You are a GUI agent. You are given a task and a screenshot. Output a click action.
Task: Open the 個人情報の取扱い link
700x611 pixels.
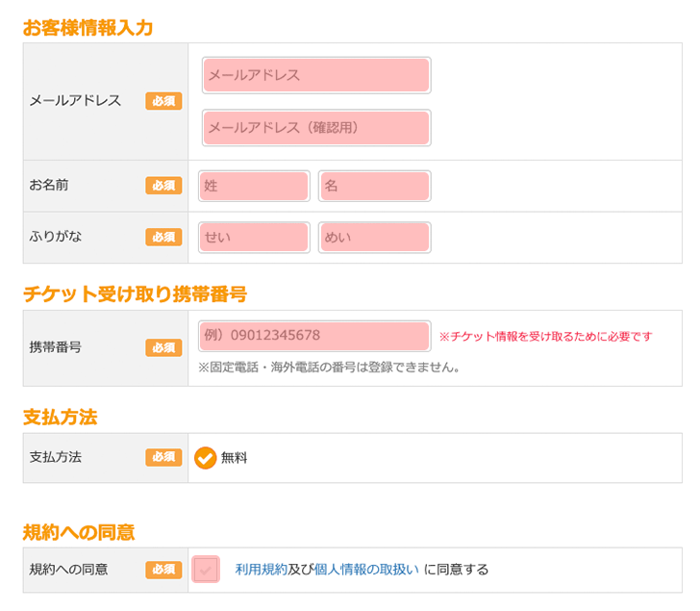pos(366,570)
